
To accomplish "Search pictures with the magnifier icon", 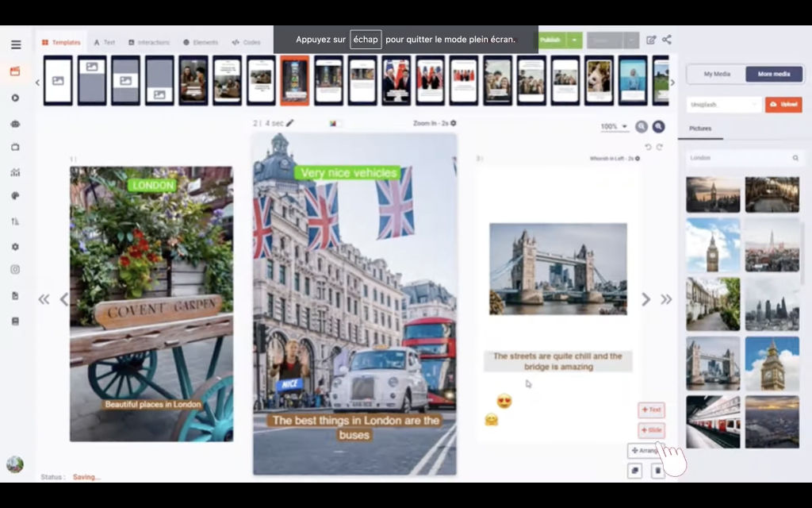I will click(x=795, y=158).
